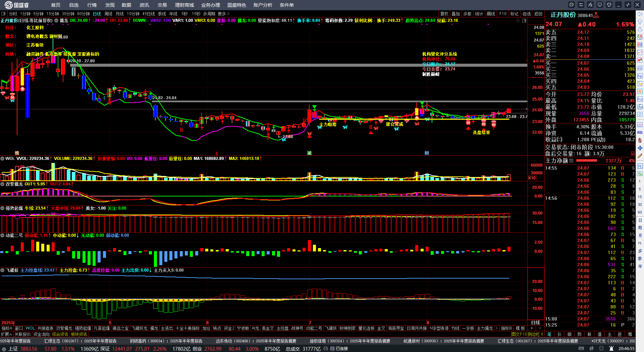Open the 行情 menu
This screenshot has height=352, width=644.
[x=92, y=5]
